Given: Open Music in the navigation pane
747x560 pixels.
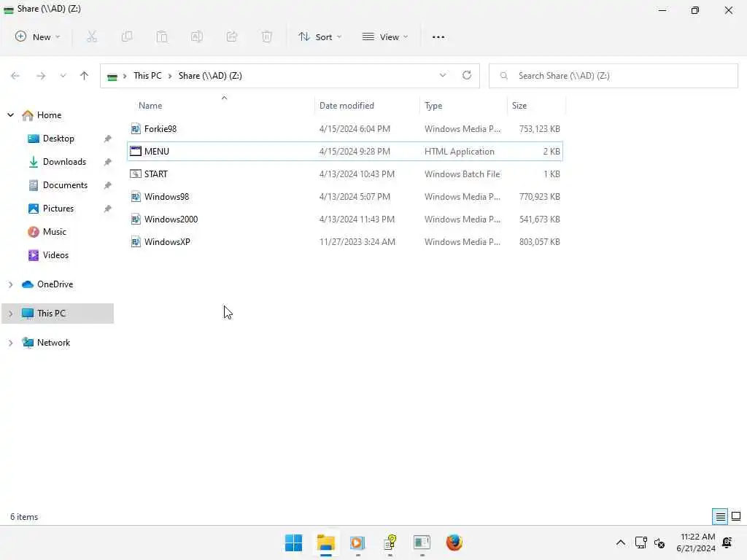Looking at the screenshot, I should coord(54,232).
